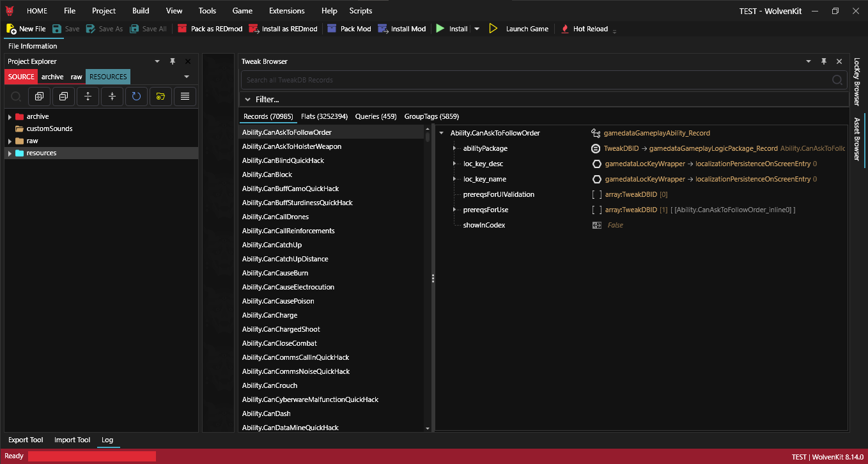Click the hamburger list view icon in Project Explorer
Image resolution: width=868 pixels, height=464 pixels.
point(185,97)
